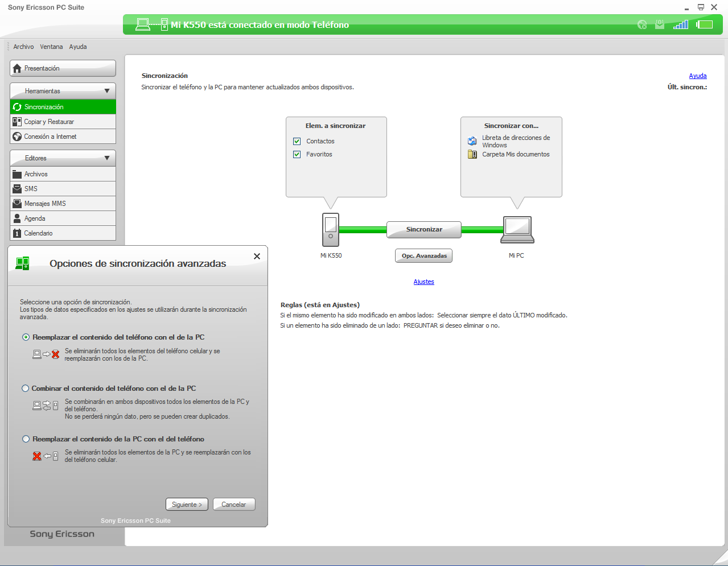This screenshot has height=566, width=728.
Task: Click 'Reglas (está en Ajustes)' heading
Action: click(320, 305)
